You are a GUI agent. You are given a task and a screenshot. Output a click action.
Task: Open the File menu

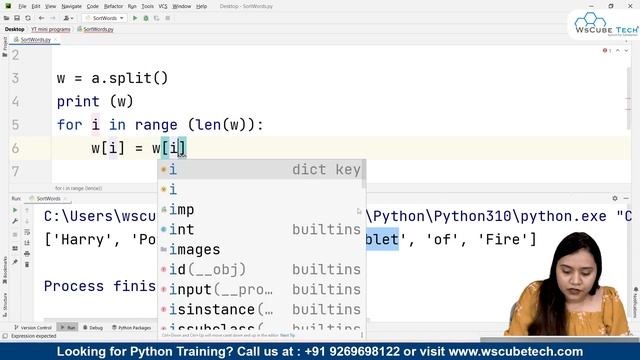point(22,6)
